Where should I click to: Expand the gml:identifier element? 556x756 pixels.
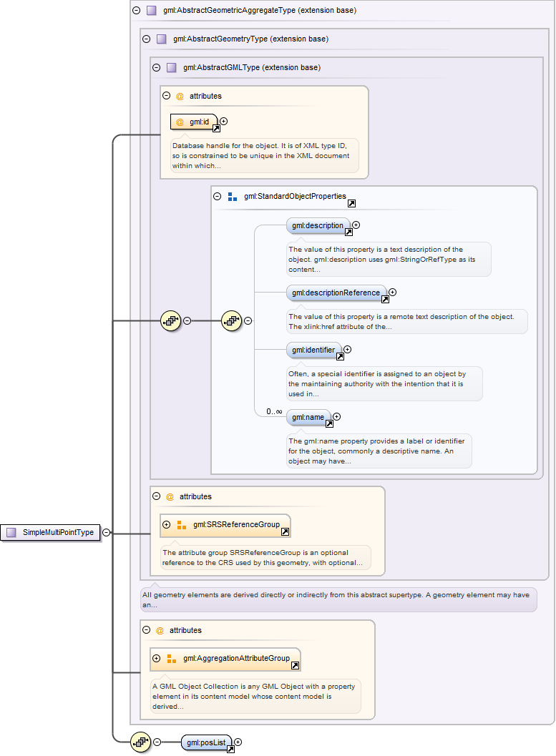click(348, 350)
